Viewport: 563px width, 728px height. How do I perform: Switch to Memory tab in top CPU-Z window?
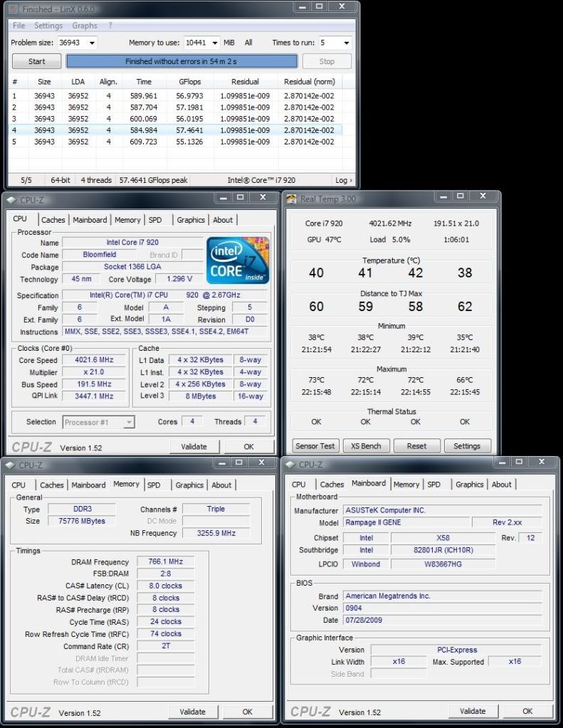point(127,220)
